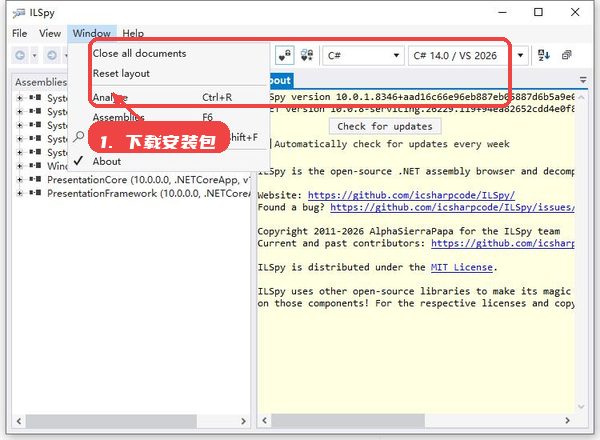Choose Close all documents from the Window menu
The width and height of the screenshot is (600, 440).
168,54
